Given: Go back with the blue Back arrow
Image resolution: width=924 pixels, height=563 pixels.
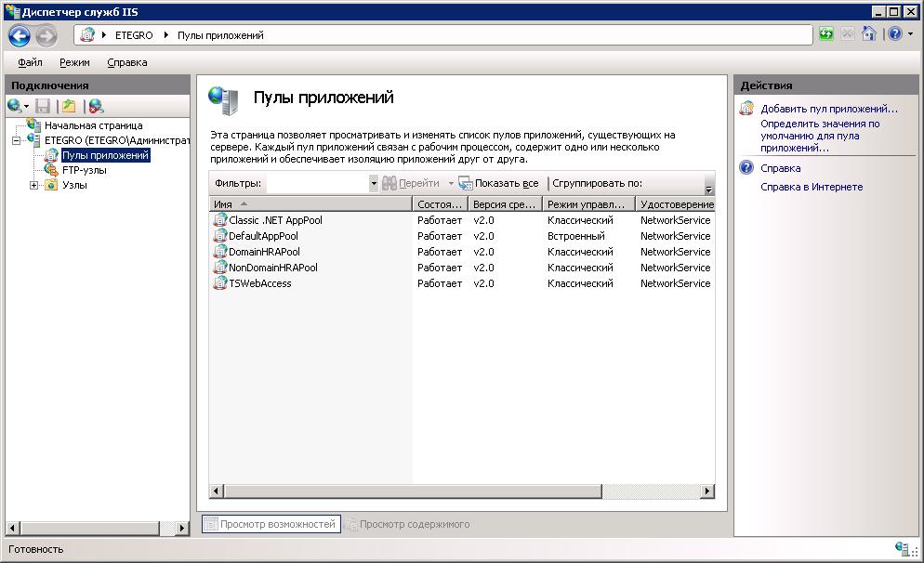Looking at the screenshot, I should (20, 35).
